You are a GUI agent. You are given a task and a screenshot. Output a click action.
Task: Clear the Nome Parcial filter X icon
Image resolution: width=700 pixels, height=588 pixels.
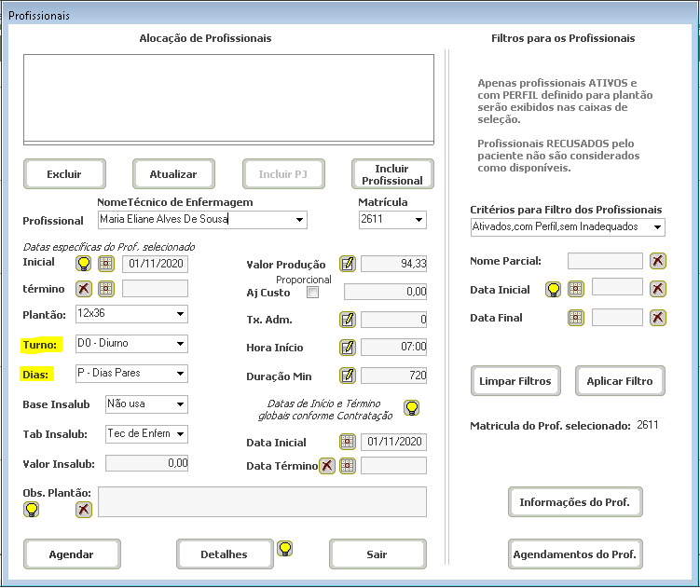click(x=657, y=261)
